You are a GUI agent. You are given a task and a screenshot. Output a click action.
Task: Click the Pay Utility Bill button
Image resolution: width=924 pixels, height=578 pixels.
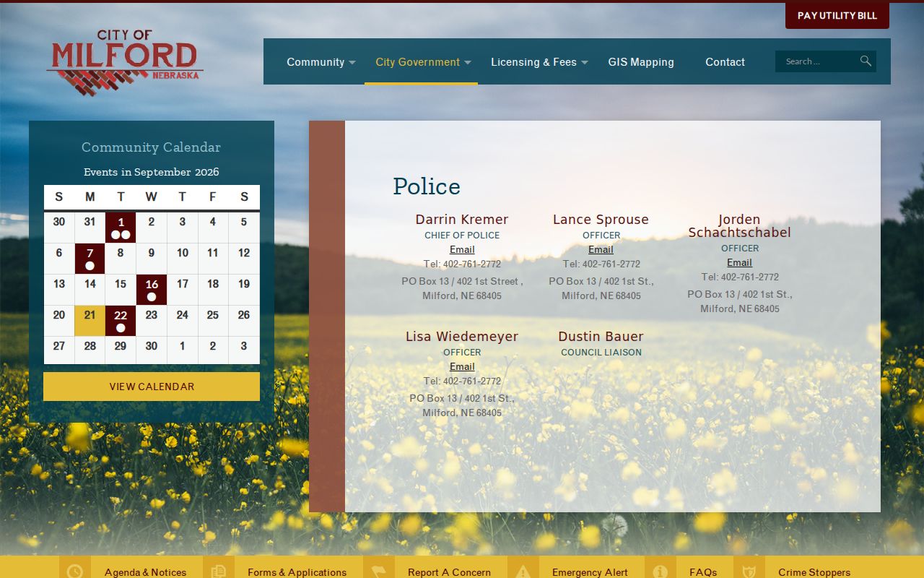(x=837, y=15)
